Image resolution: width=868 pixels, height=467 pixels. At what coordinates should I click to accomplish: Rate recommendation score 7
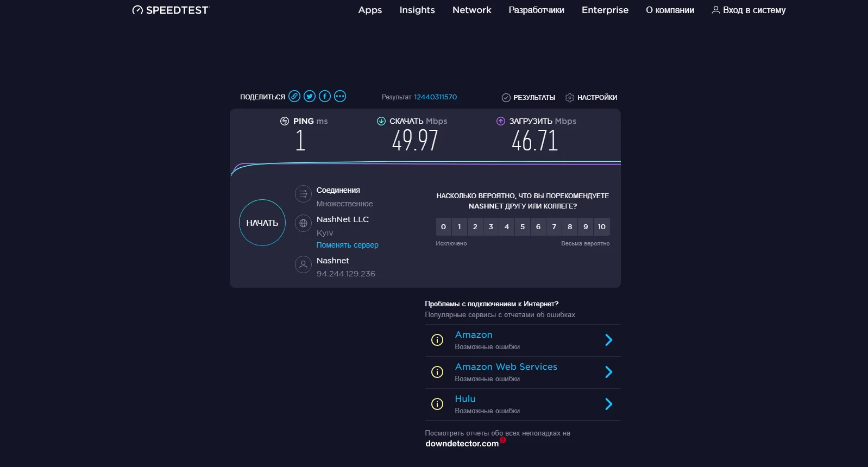554,226
